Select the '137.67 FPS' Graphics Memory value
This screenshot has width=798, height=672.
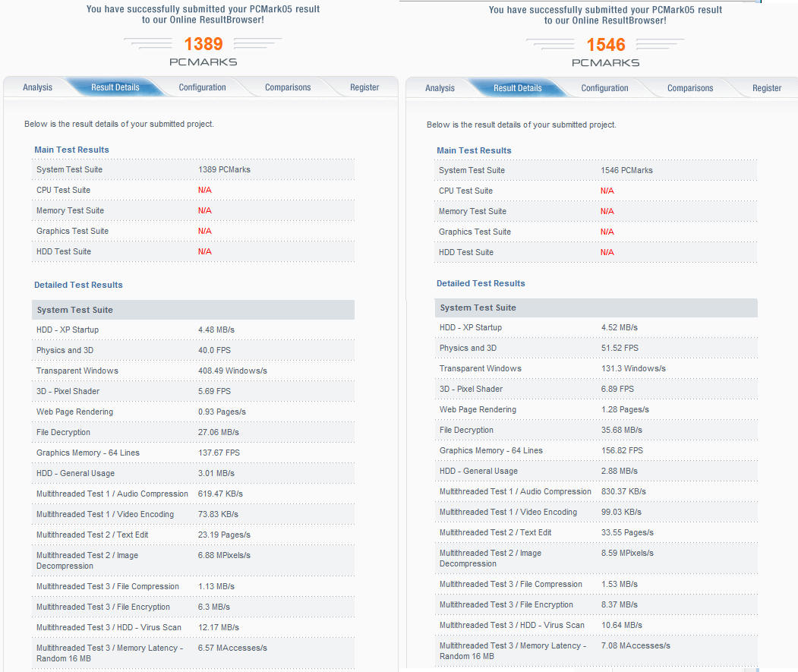point(219,453)
